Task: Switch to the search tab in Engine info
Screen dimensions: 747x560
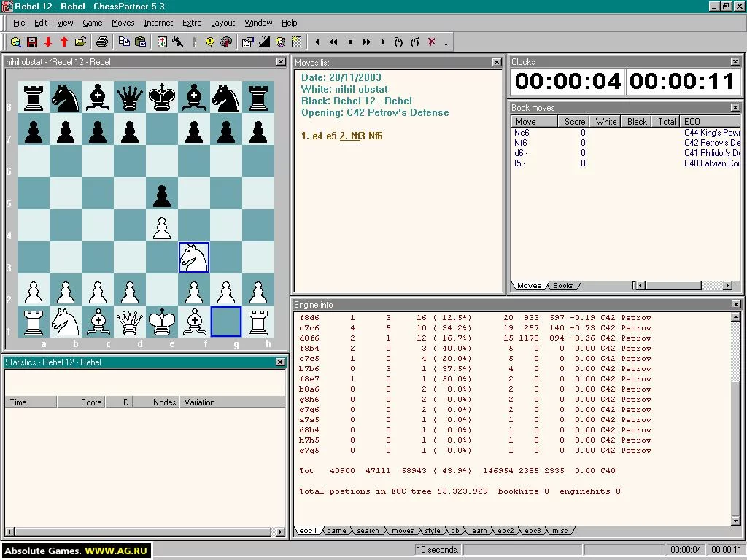Action: [x=368, y=531]
